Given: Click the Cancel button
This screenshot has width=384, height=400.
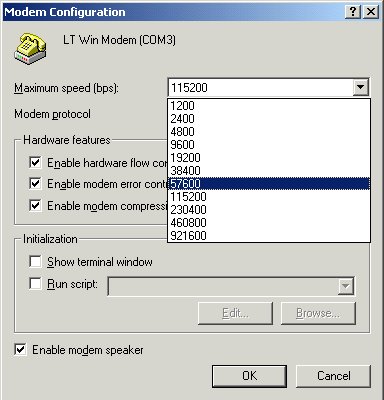Looking at the screenshot, I should point(333,376).
